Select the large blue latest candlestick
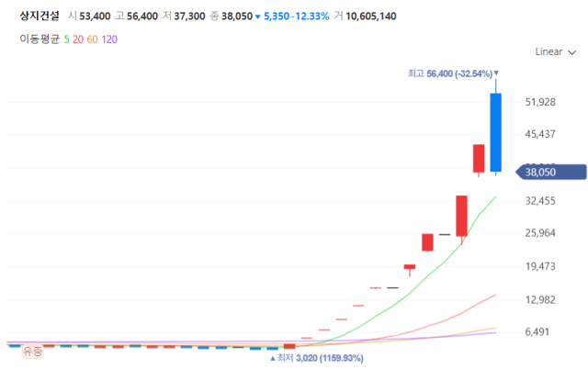 tap(495, 133)
